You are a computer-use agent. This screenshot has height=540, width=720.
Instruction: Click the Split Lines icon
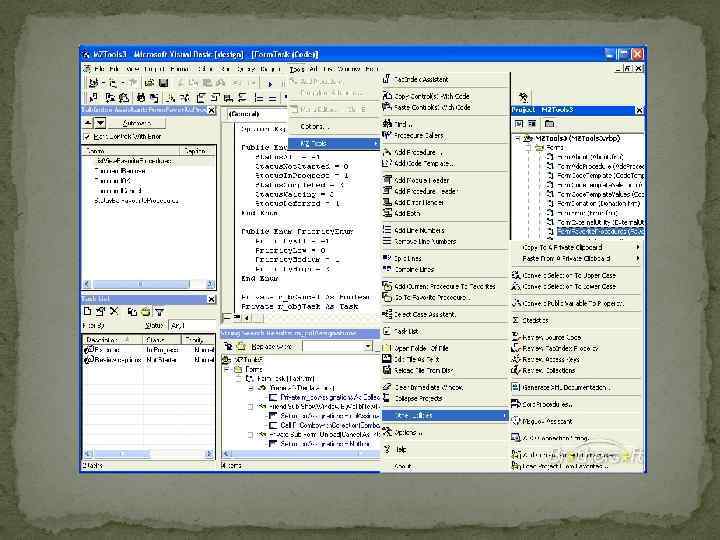click(387, 258)
